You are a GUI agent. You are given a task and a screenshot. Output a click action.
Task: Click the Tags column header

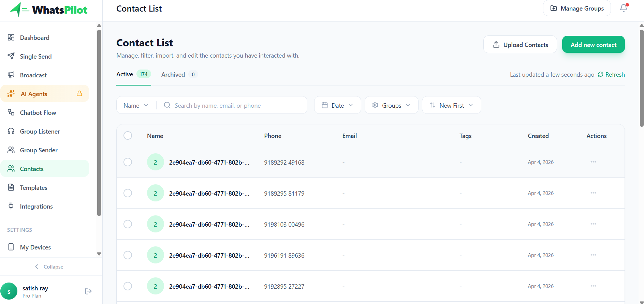click(x=465, y=136)
